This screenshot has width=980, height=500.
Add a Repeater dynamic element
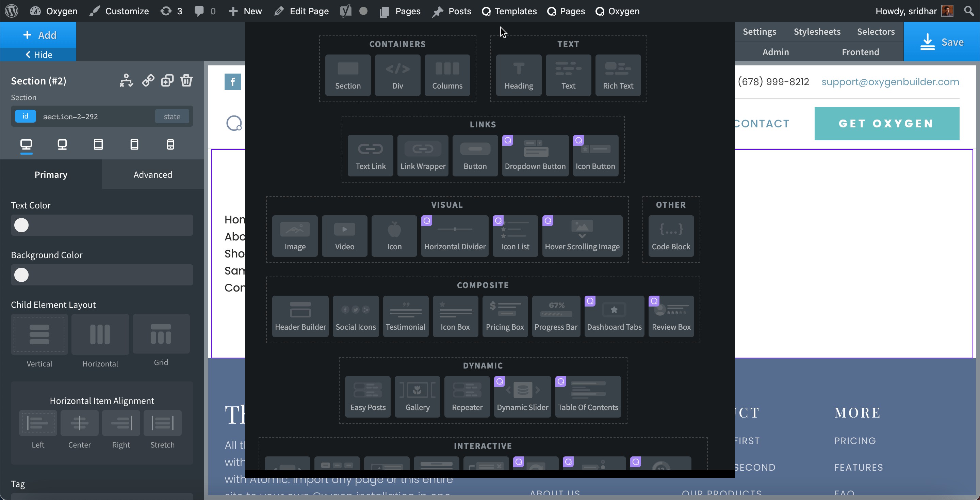467,396
